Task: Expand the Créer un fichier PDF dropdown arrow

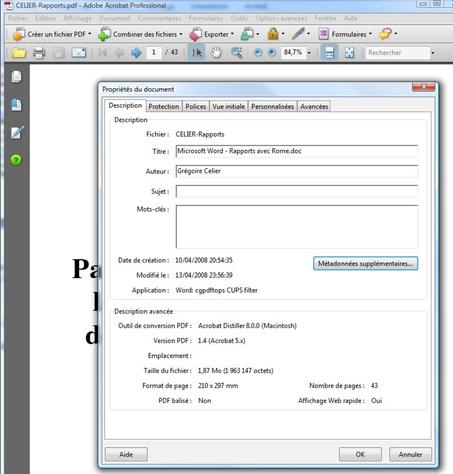Action: [90, 34]
